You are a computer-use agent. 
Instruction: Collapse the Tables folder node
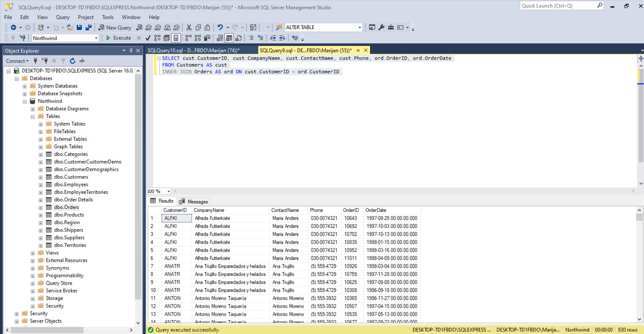coord(32,117)
